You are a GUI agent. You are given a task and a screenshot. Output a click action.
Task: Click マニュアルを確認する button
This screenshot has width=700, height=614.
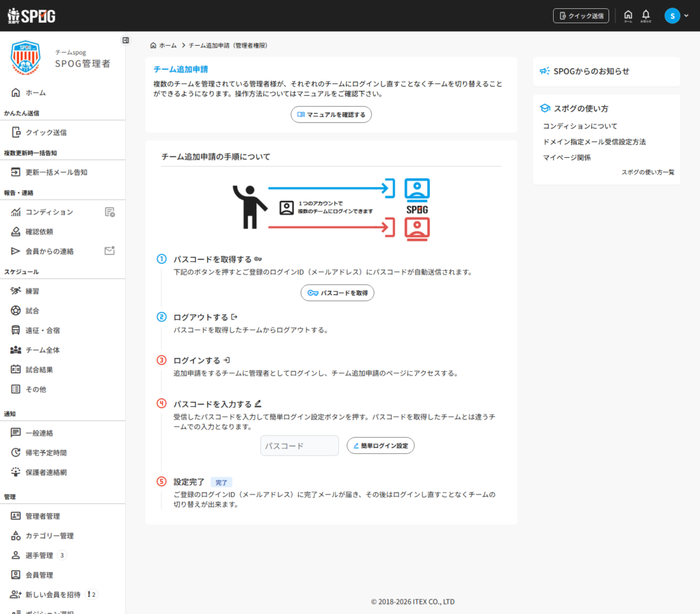point(332,114)
